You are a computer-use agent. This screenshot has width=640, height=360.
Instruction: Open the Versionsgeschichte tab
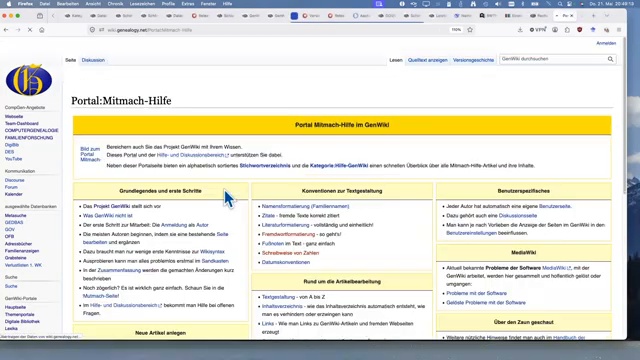click(x=473, y=60)
